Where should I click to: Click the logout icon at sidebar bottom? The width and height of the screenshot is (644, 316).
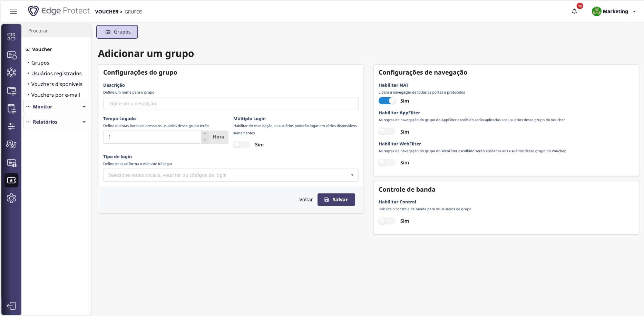click(x=11, y=306)
